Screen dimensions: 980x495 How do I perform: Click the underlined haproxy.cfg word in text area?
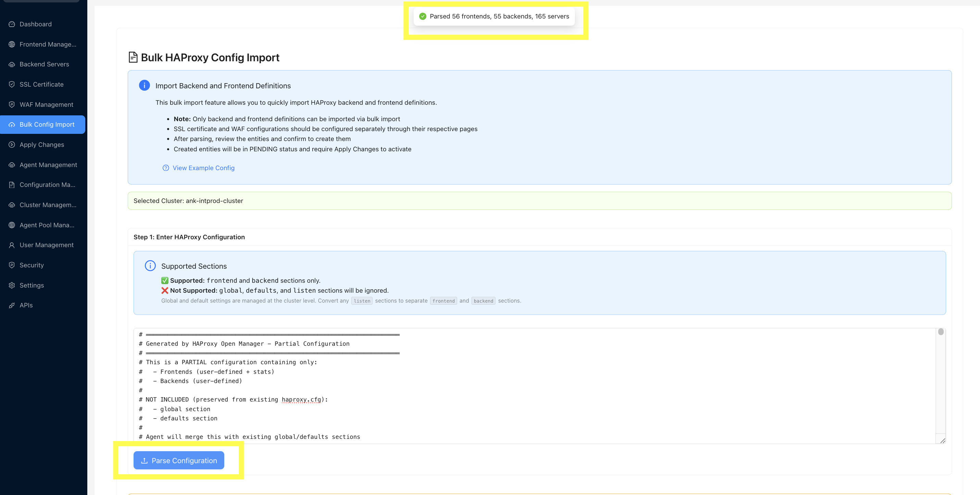point(301,399)
